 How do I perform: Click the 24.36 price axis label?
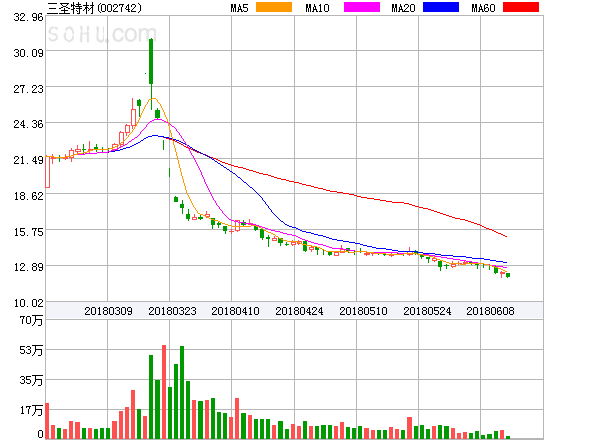coord(28,124)
